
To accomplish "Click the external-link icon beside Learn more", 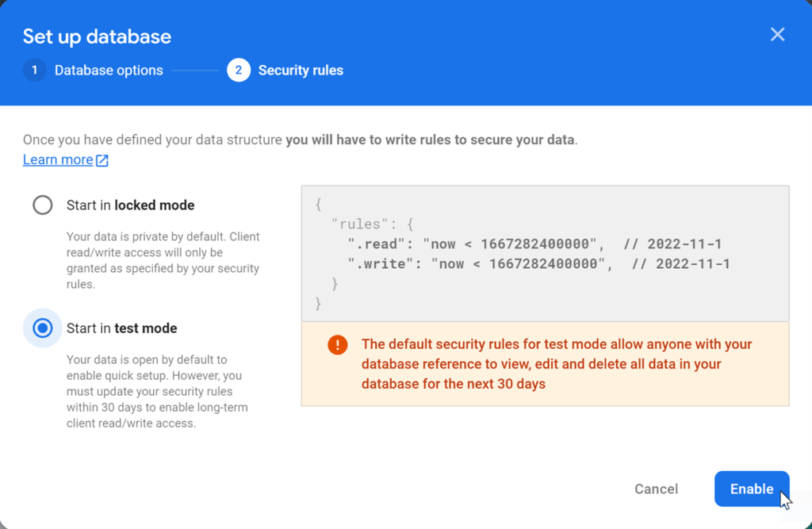I will pos(101,159).
